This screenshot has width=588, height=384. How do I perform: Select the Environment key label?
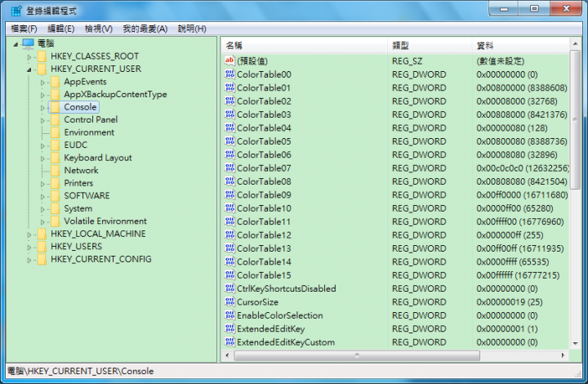89,132
